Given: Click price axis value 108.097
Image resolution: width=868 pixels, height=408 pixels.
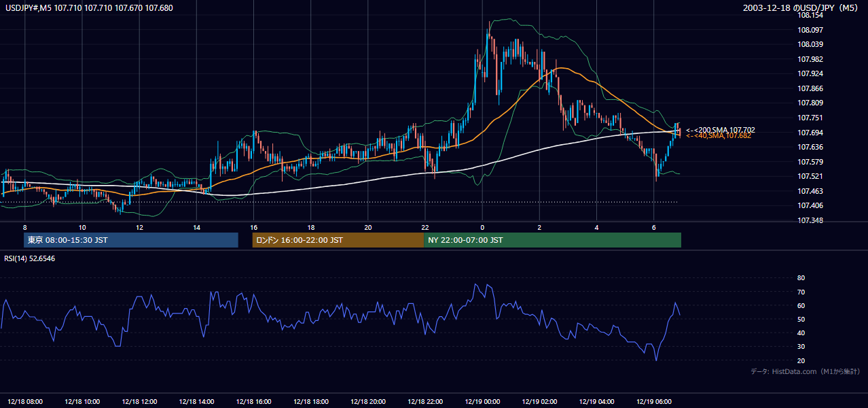Looking at the screenshot, I should pyautogui.click(x=810, y=30).
